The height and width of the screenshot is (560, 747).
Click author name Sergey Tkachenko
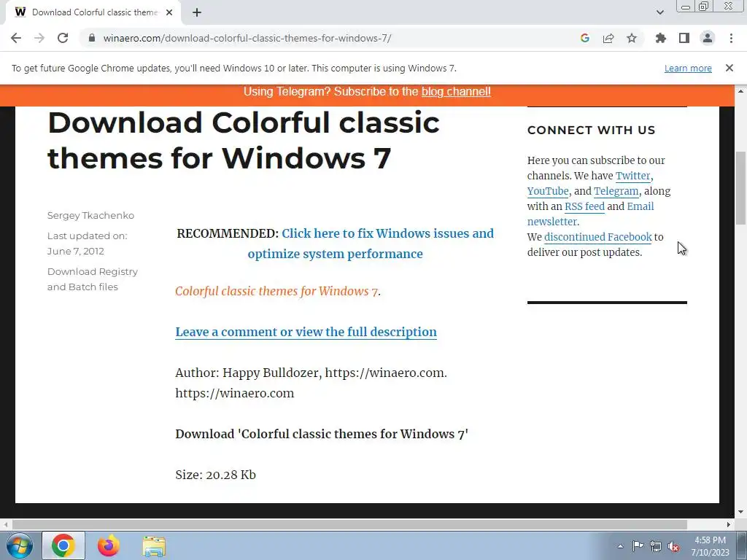coord(90,215)
